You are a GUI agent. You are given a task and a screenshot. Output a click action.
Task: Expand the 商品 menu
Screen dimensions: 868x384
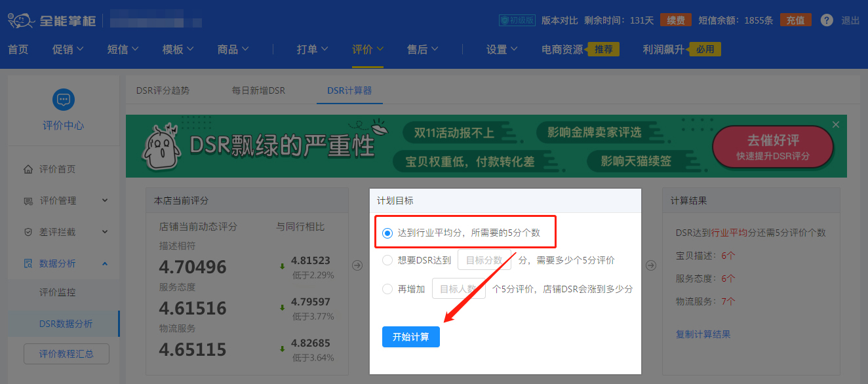(x=233, y=49)
